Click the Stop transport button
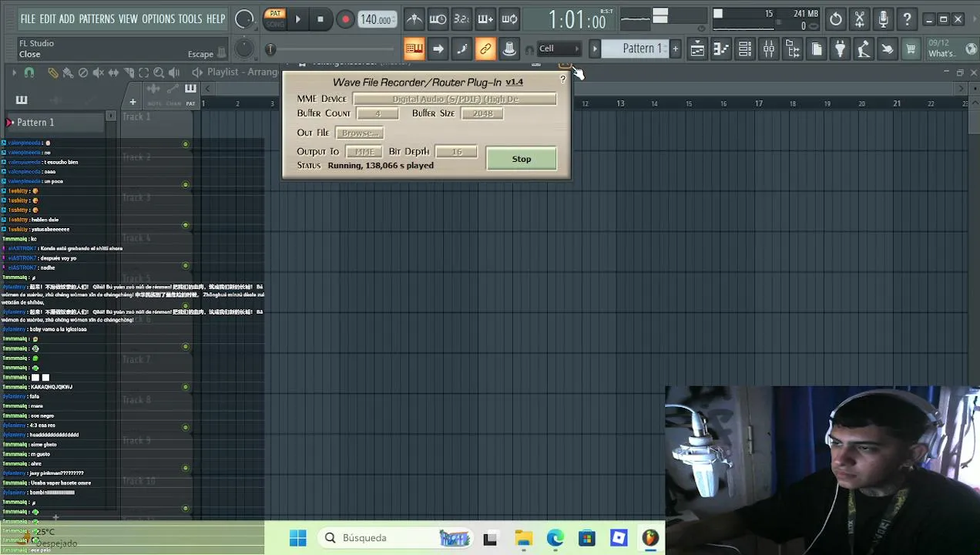 click(x=321, y=19)
